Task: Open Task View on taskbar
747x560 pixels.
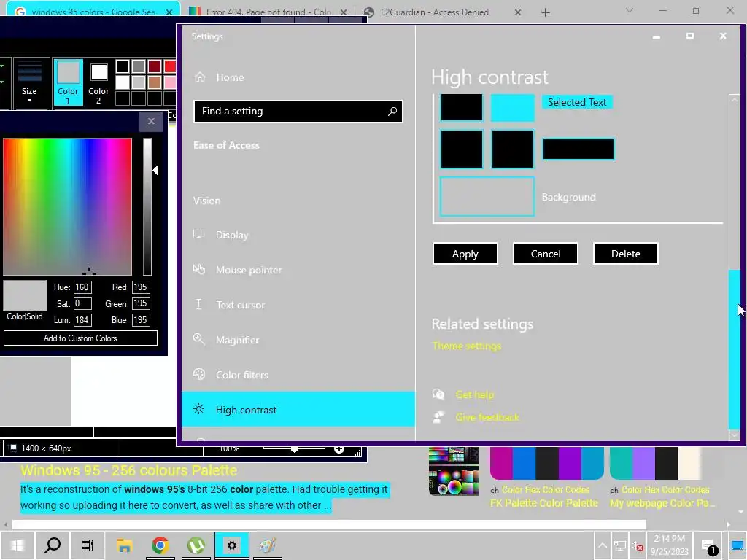Action: coord(88,545)
